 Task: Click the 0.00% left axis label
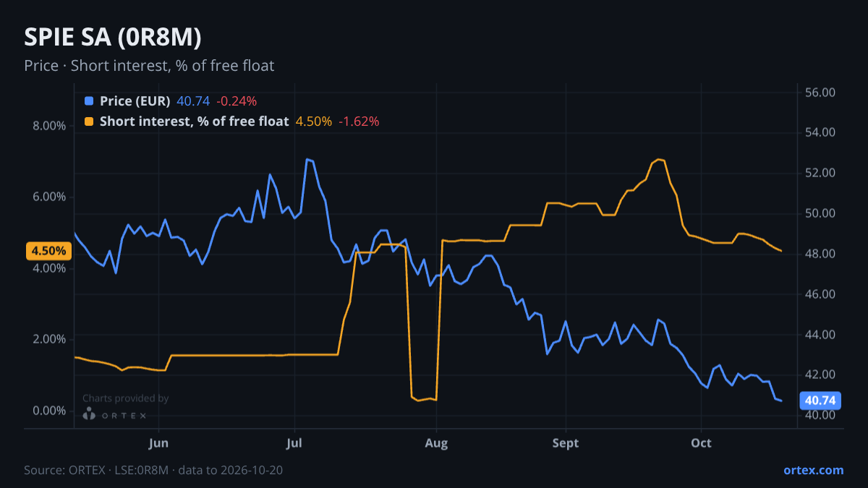[x=49, y=411]
